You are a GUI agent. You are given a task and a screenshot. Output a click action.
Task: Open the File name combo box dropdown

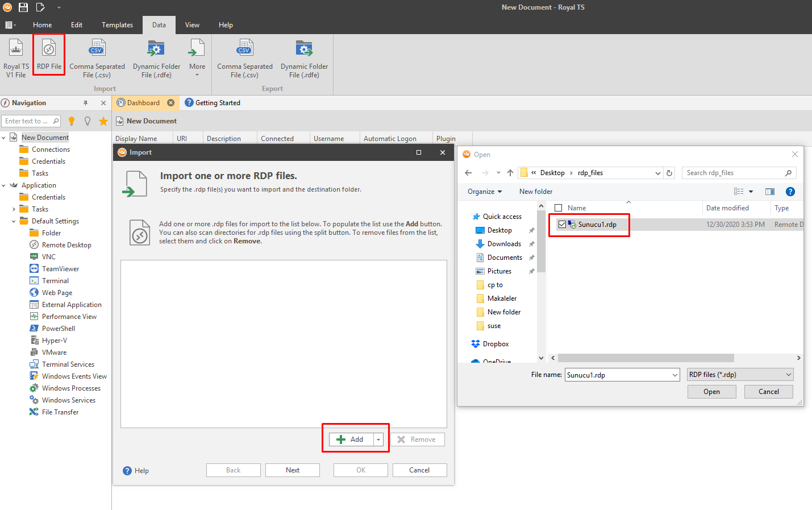click(x=675, y=375)
